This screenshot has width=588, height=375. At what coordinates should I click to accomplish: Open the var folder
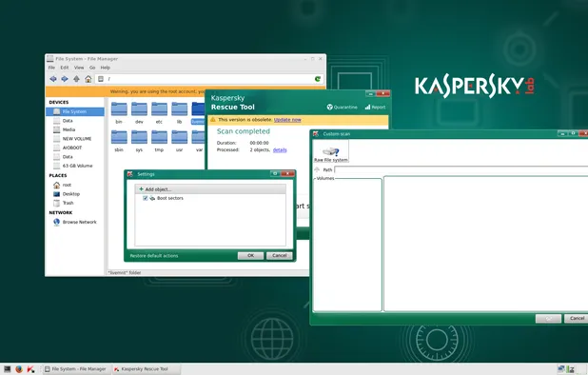click(199, 141)
